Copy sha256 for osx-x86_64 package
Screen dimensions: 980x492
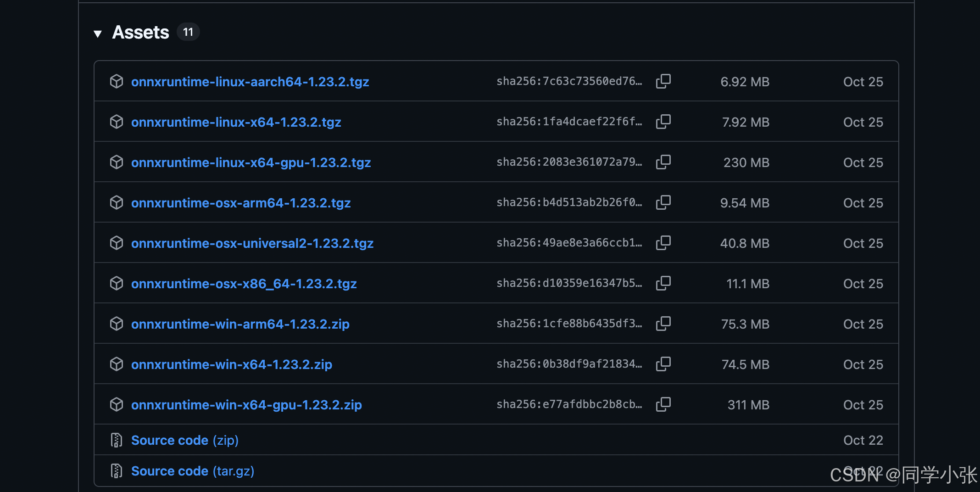[663, 283]
